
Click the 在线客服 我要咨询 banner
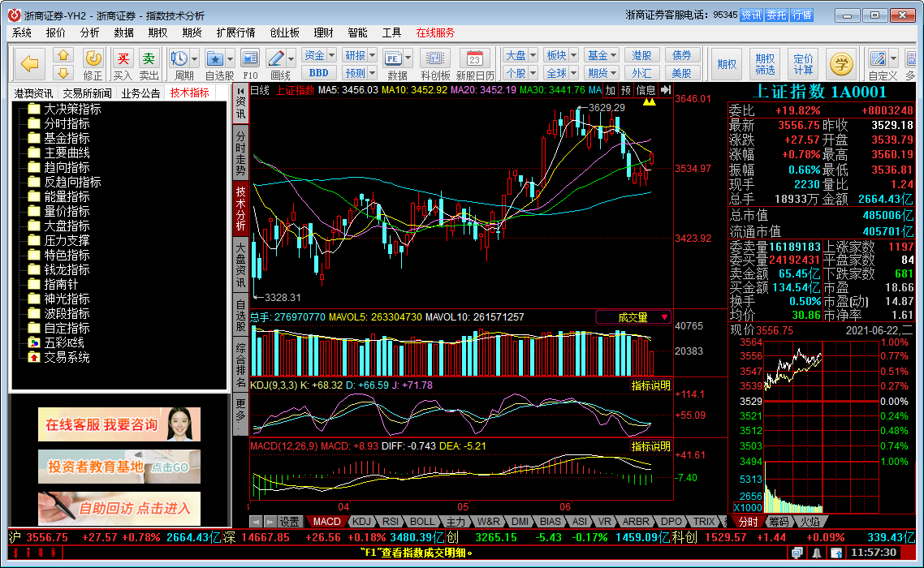coord(119,424)
